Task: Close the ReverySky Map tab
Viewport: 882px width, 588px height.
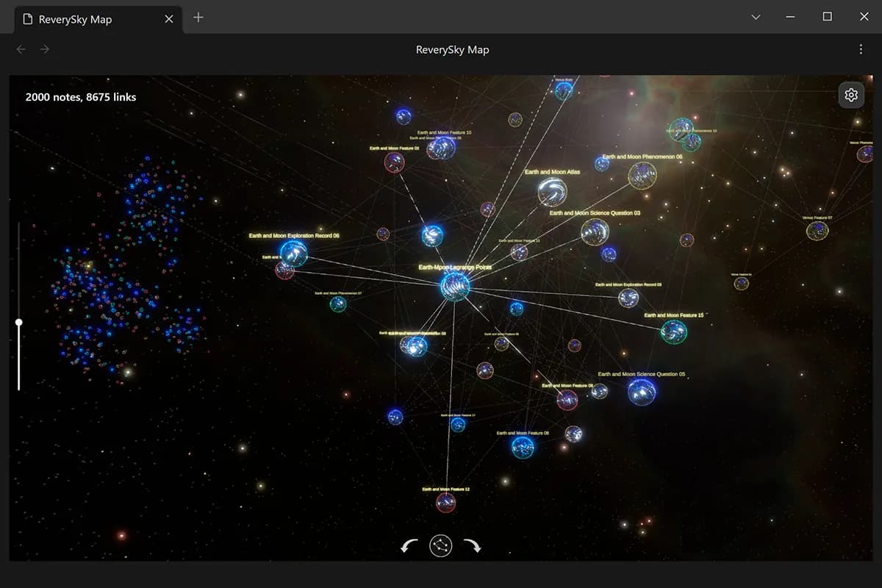Action: pos(169,19)
